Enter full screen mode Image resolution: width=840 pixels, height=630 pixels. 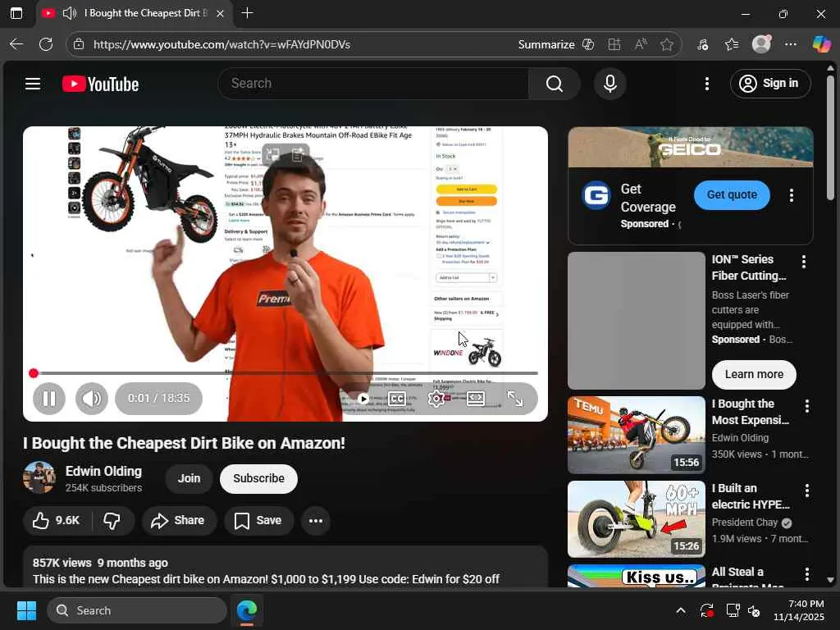pos(515,399)
